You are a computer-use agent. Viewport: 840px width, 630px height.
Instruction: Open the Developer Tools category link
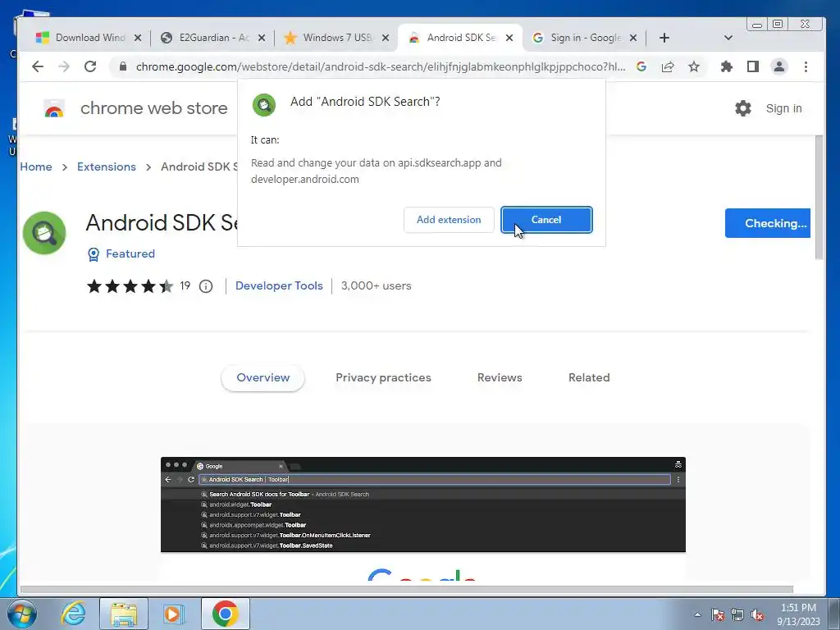[x=279, y=285]
